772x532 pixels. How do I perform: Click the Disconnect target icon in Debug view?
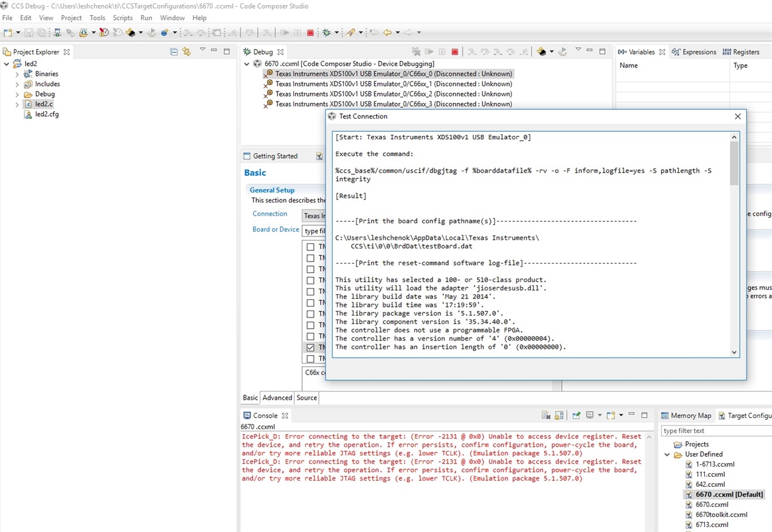(x=415, y=51)
